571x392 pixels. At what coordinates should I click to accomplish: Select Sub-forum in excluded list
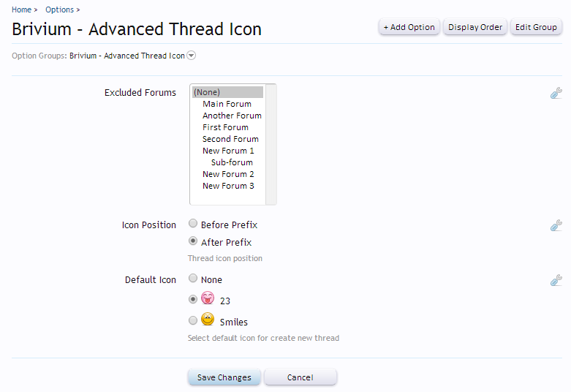pyautogui.click(x=227, y=162)
